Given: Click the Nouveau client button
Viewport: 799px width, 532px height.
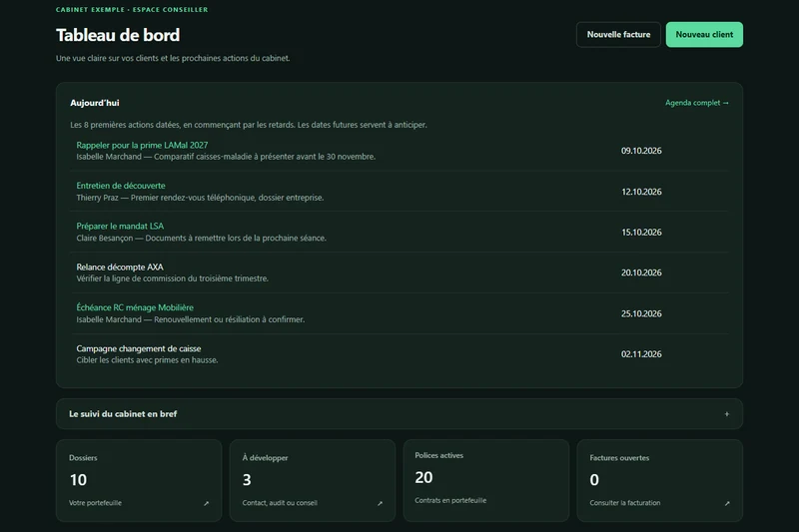Looking at the screenshot, I should coord(704,35).
